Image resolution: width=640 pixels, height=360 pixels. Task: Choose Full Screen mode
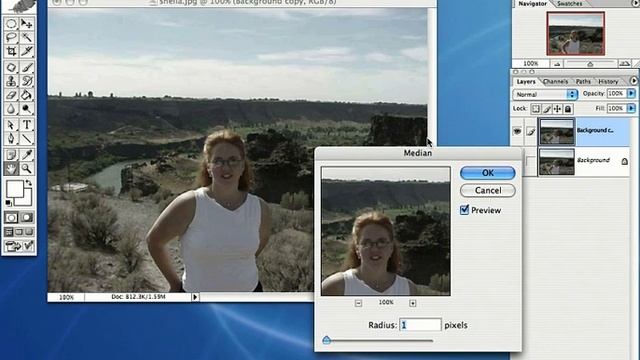(29, 232)
